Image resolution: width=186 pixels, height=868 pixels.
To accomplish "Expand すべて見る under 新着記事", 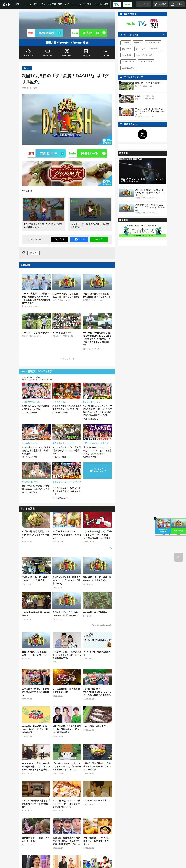I will pyautogui.click(x=67, y=359).
